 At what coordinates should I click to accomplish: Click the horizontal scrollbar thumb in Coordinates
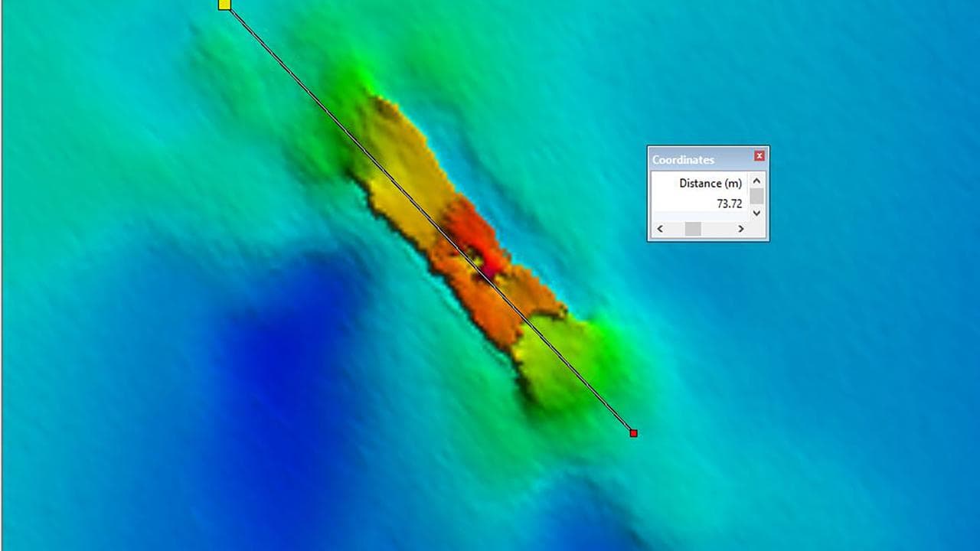[693, 229]
